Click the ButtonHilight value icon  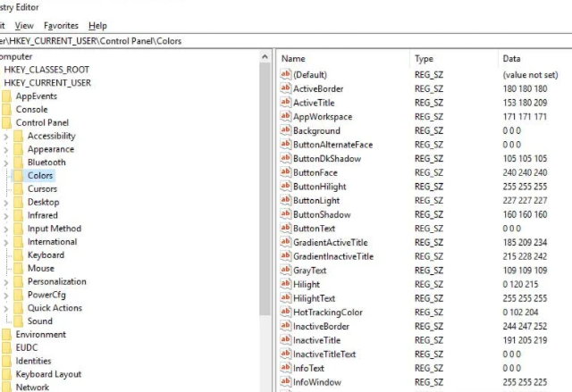[x=286, y=186]
